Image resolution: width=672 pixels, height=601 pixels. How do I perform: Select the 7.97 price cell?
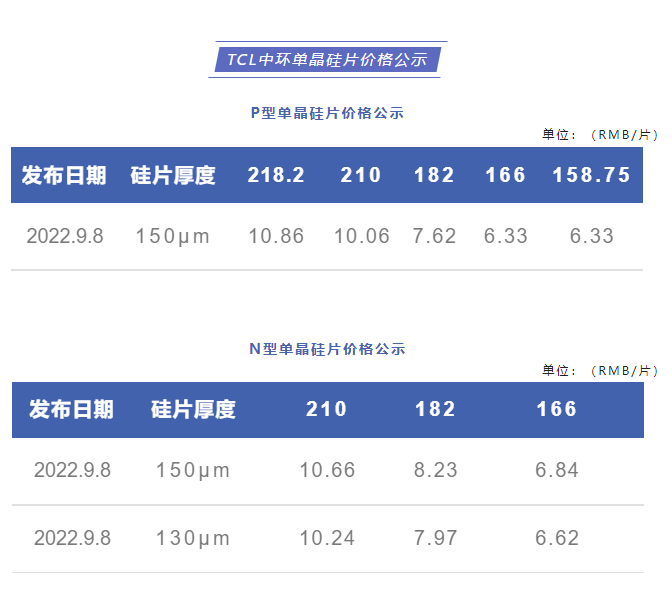pos(435,538)
